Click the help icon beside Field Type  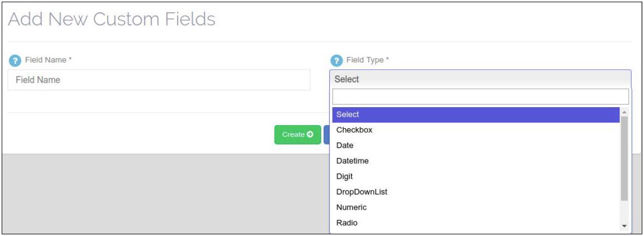click(x=336, y=60)
